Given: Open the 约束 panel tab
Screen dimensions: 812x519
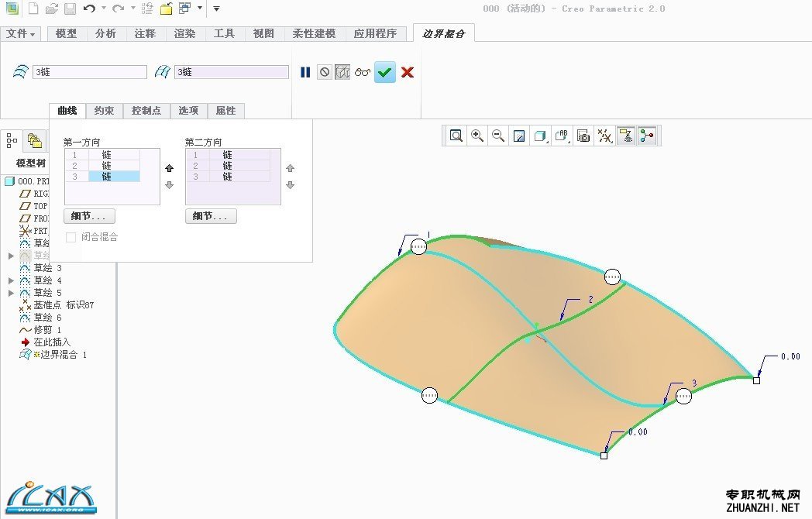Looking at the screenshot, I should (104, 110).
